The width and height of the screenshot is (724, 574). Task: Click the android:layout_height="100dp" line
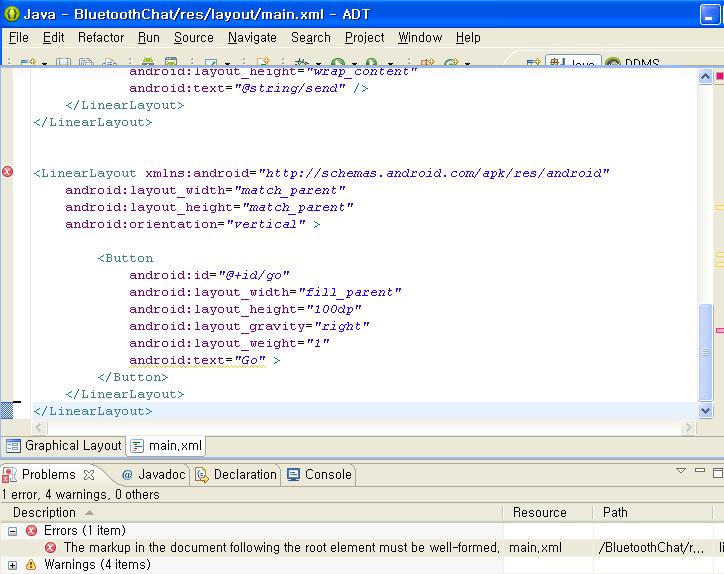(x=245, y=309)
